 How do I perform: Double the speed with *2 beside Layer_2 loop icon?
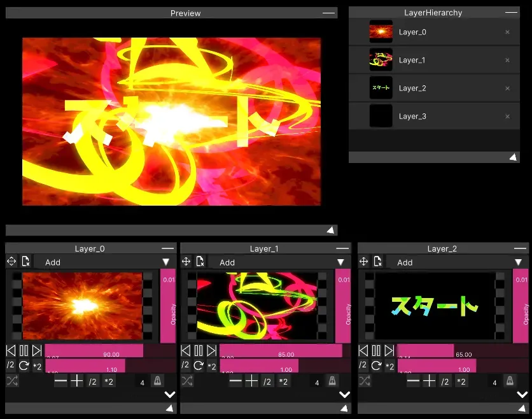[x=389, y=366]
